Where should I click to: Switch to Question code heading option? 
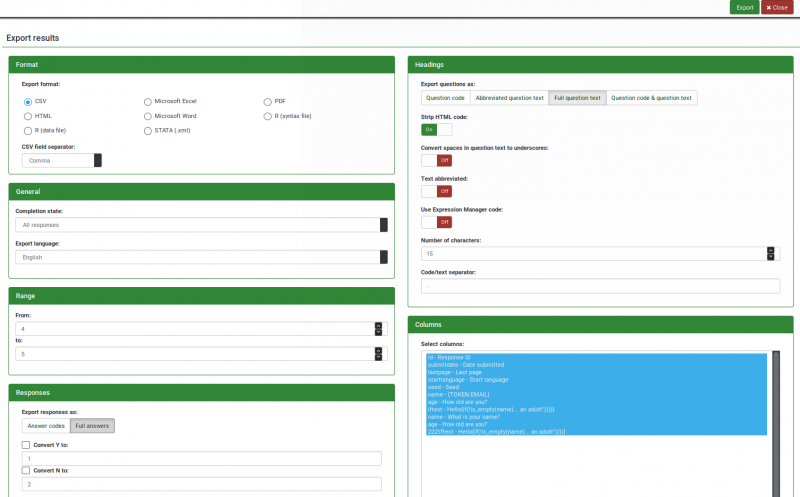coord(445,98)
